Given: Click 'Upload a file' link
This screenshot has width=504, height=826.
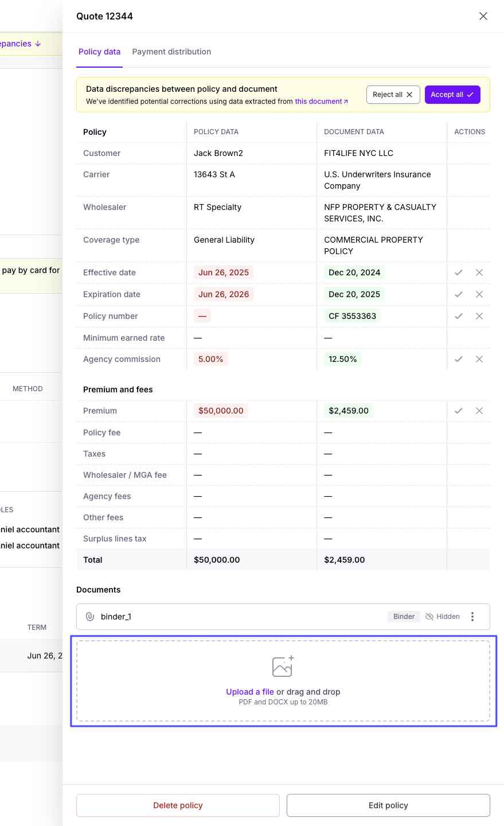Looking at the screenshot, I should click(x=250, y=692).
